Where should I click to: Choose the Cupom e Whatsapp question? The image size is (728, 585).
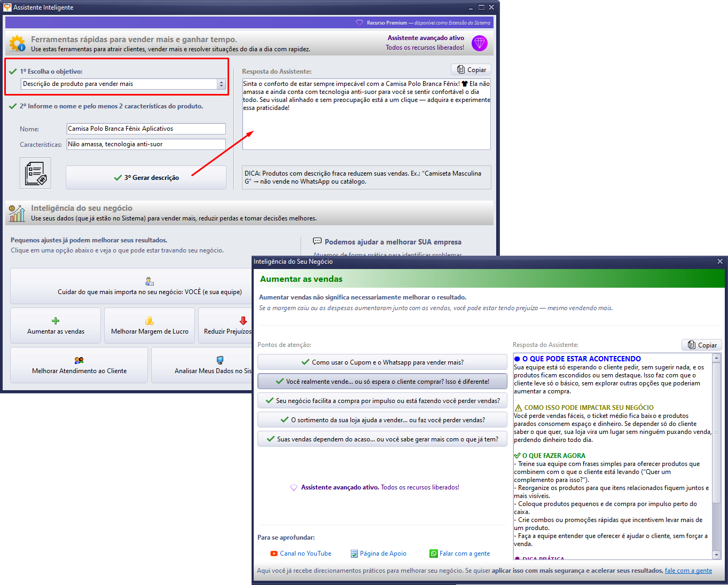pyautogui.click(x=382, y=362)
